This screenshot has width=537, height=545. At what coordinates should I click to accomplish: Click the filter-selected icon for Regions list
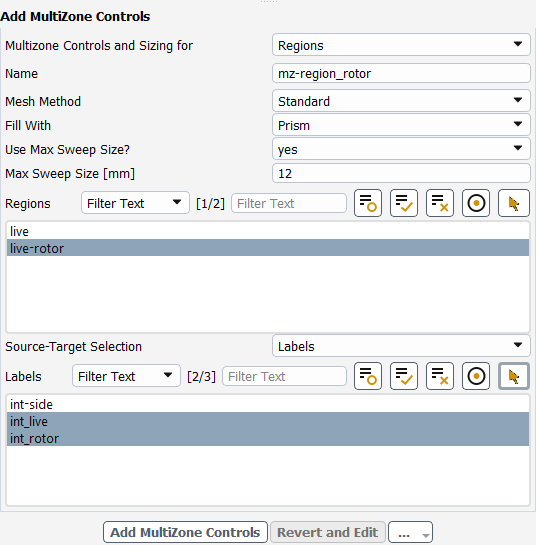click(368, 203)
